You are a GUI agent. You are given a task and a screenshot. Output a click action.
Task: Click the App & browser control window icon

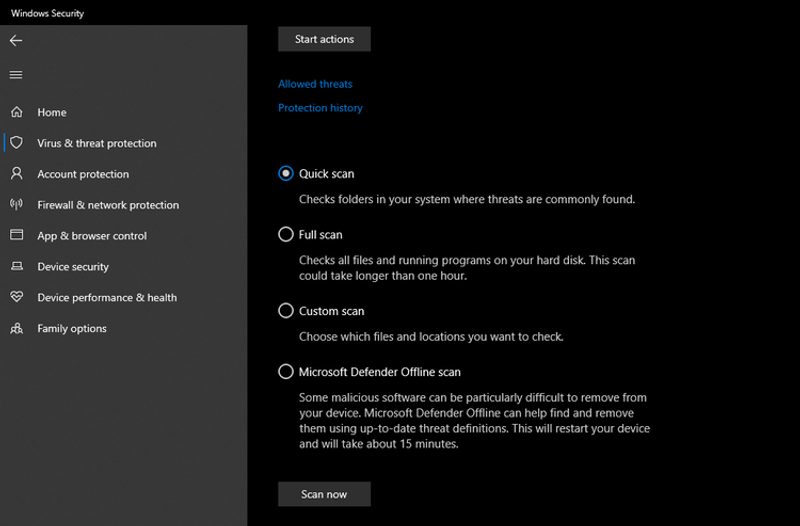tap(16, 236)
